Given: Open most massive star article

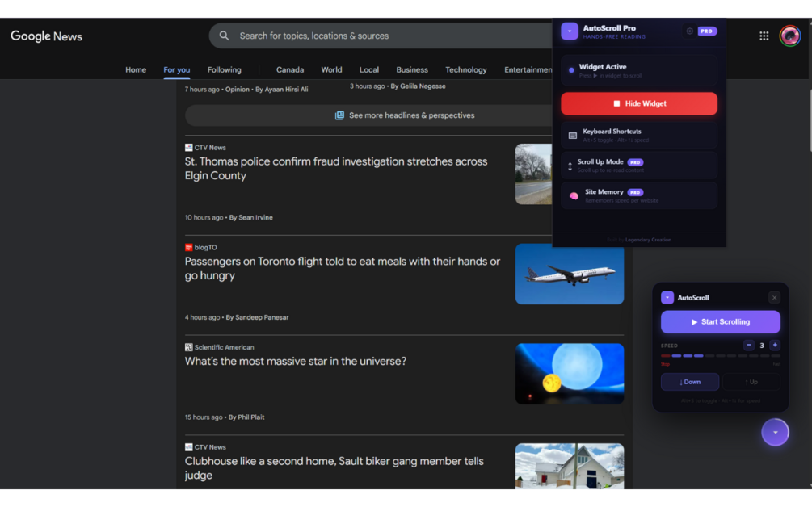Looking at the screenshot, I should tap(295, 361).
